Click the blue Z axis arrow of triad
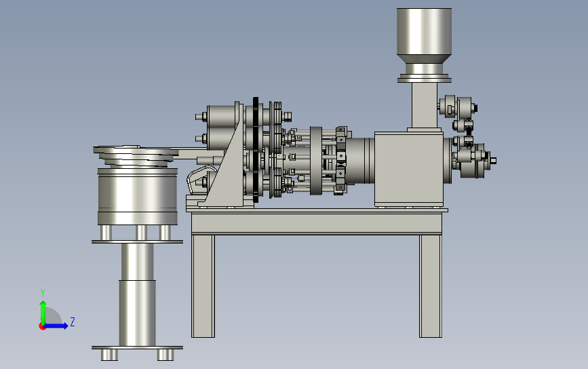588x369 pixels. pyautogui.click(x=56, y=326)
